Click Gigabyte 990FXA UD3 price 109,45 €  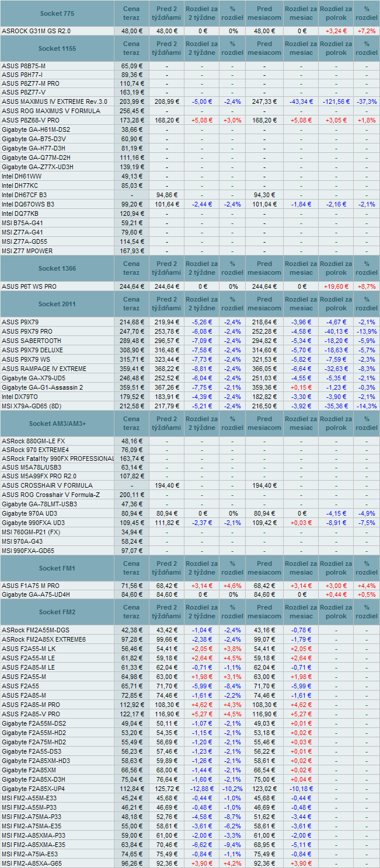click(x=131, y=522)
